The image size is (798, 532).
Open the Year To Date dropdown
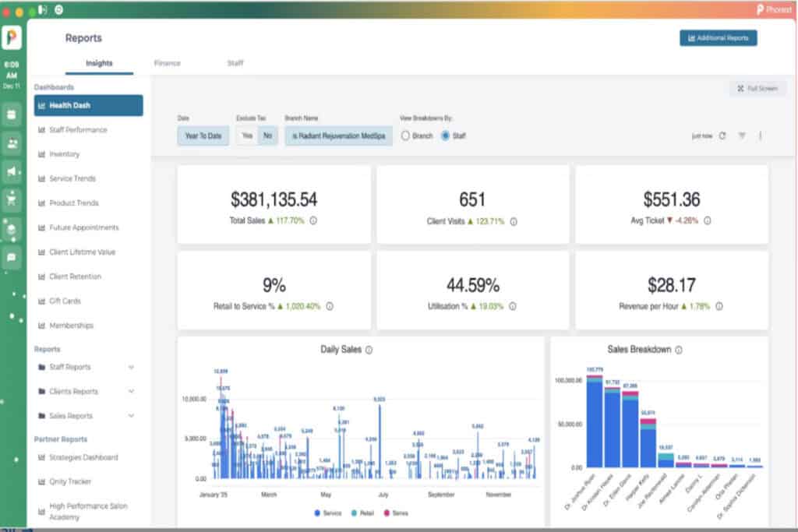click(203, 136)
